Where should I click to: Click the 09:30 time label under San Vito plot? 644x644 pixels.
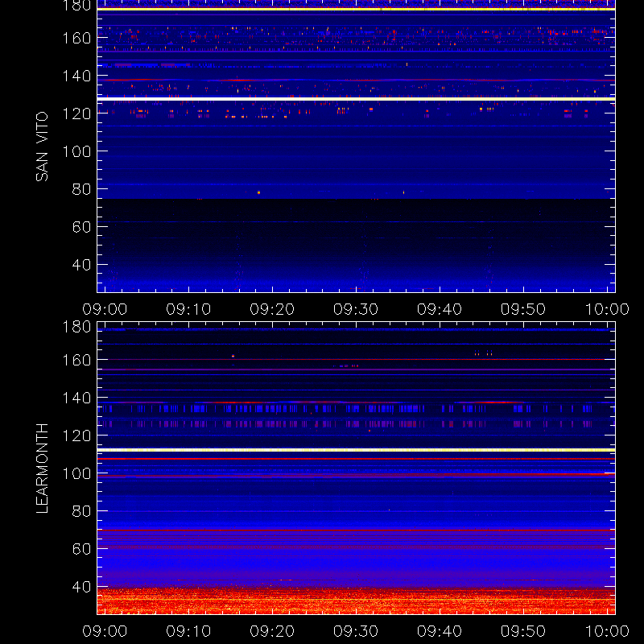pos(356,309)
